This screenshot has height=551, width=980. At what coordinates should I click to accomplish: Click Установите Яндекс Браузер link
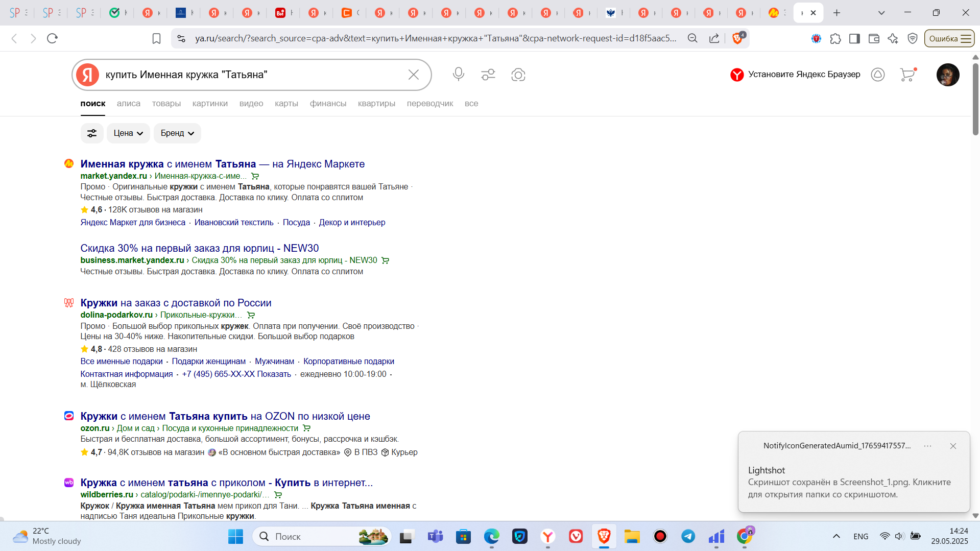795,75
